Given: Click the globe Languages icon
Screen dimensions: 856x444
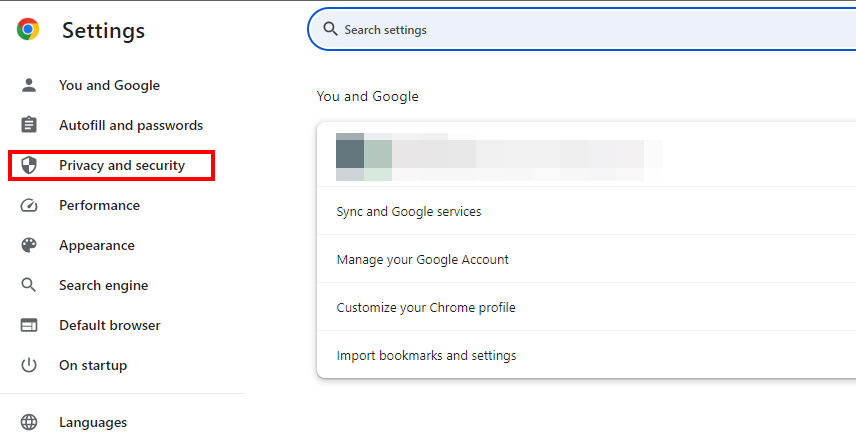Looking at the screenshot, I should pyautogui.click(x=28, y=422).
